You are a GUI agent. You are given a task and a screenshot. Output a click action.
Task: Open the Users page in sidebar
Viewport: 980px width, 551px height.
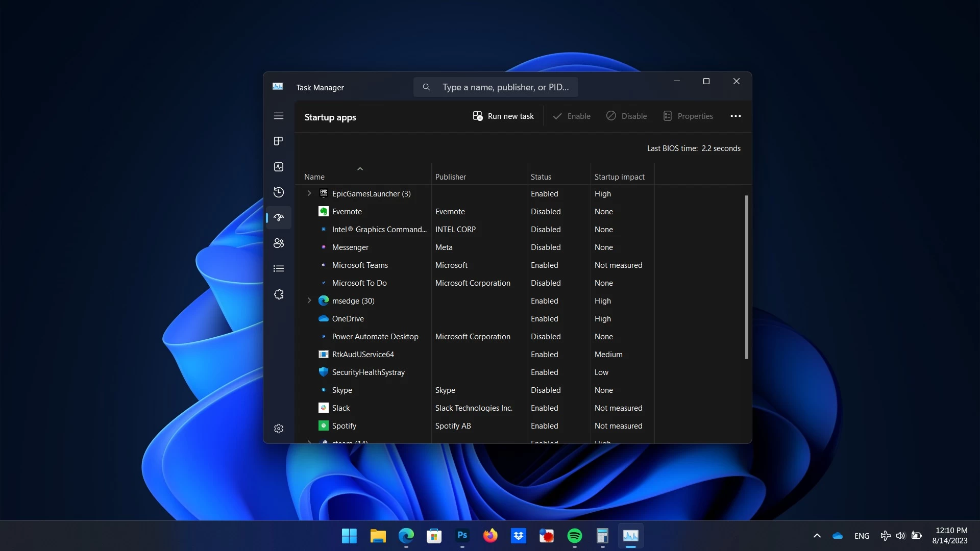279,243
